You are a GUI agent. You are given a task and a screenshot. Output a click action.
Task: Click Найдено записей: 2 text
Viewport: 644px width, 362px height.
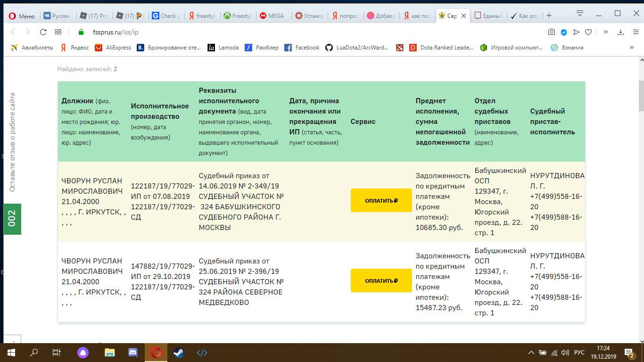(x=87, y=69)
